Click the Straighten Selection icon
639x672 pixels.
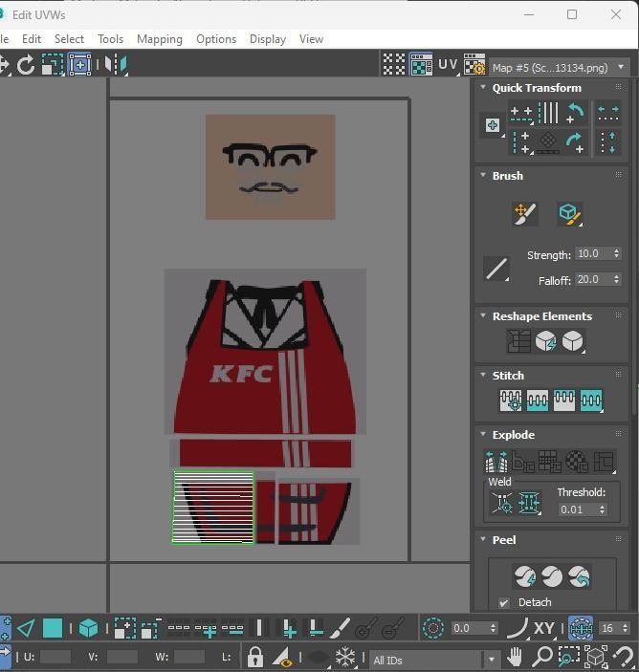point(518,341)
